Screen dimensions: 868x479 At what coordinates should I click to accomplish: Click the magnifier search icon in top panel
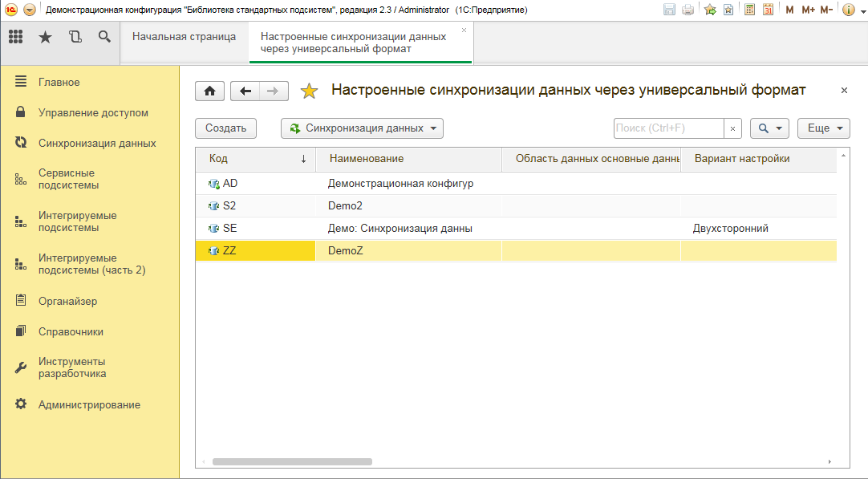104,37
